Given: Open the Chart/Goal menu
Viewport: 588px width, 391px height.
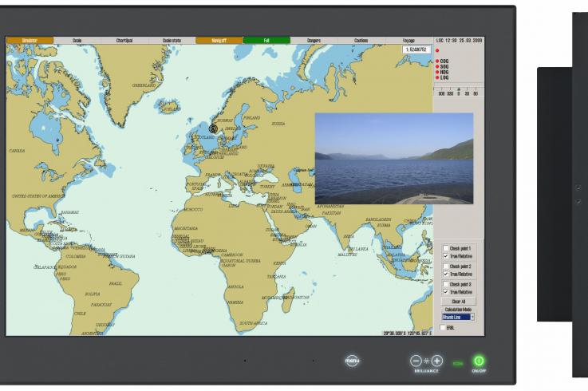Looking at the screenshot, I should [x=124, y=40].
